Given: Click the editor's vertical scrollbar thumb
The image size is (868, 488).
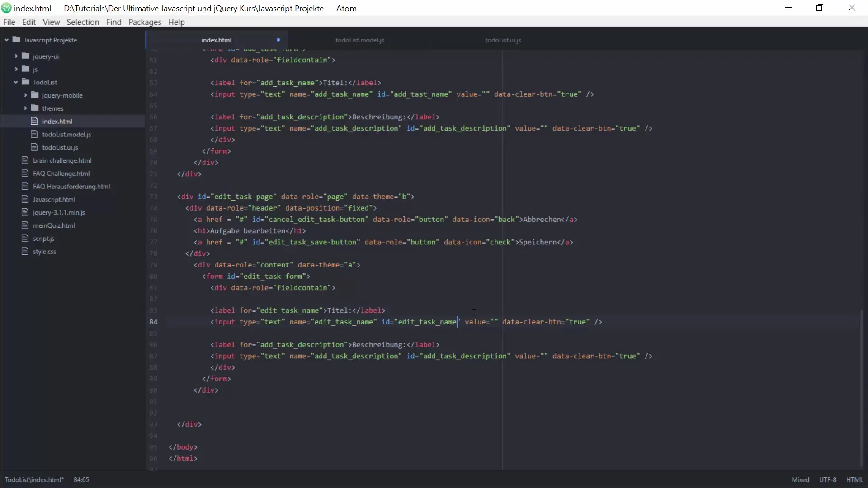Looking at the screenshot, I should (862, 389).
